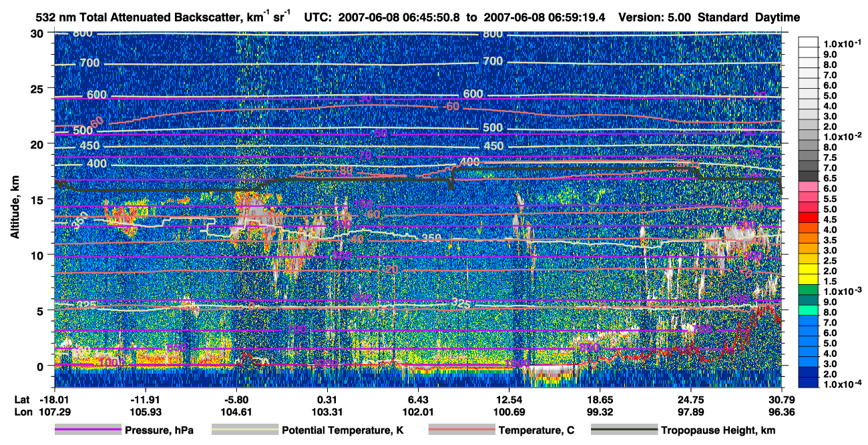Select the 'Pressure, hPa' legend label
868x445 pixels.
point(159,431)
